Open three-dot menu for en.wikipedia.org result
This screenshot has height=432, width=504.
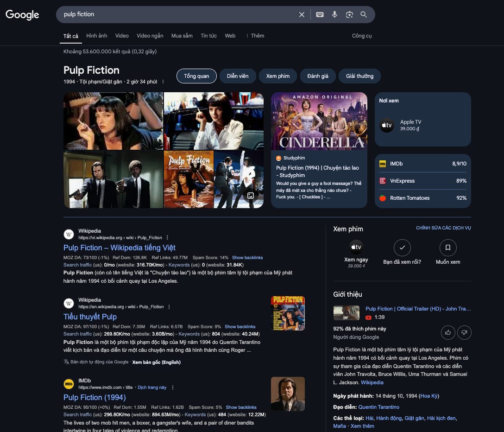pos(169,307)
